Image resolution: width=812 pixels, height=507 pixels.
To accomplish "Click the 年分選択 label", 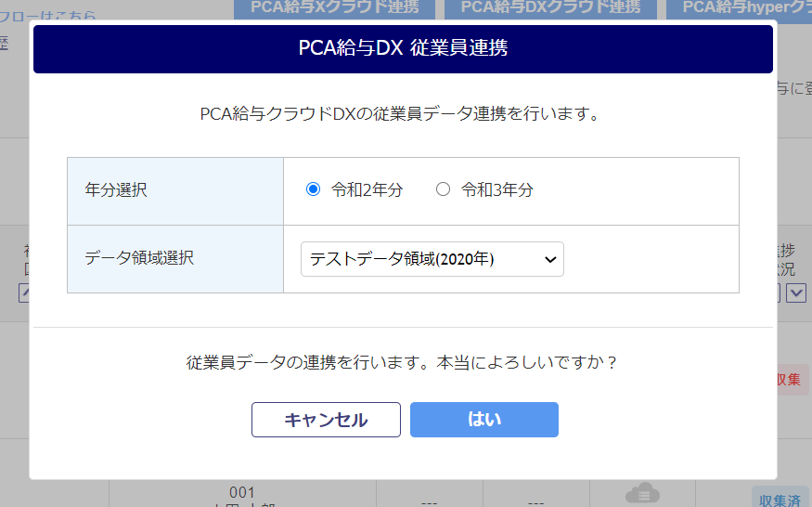I will (116, 189).
